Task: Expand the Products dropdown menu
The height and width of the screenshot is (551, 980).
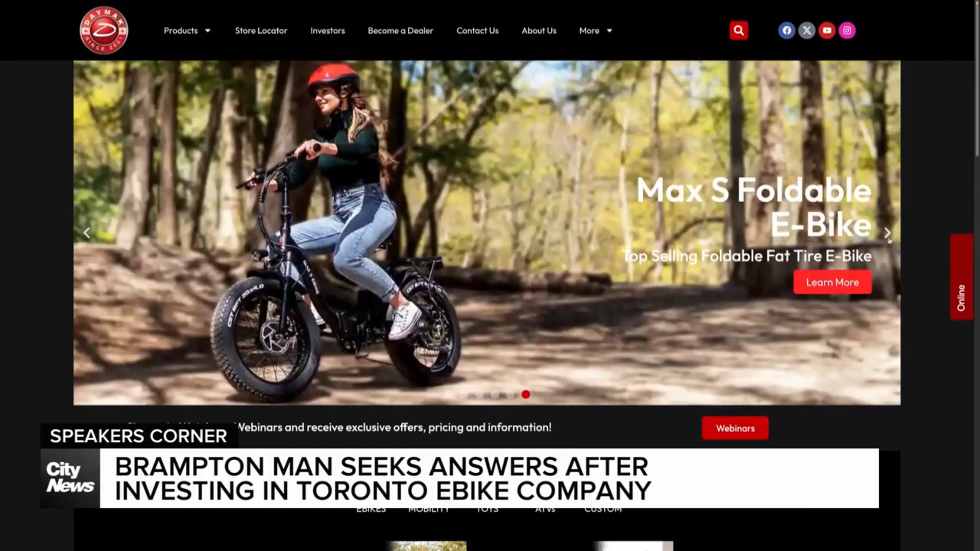Action: click(x=187, y=31)
